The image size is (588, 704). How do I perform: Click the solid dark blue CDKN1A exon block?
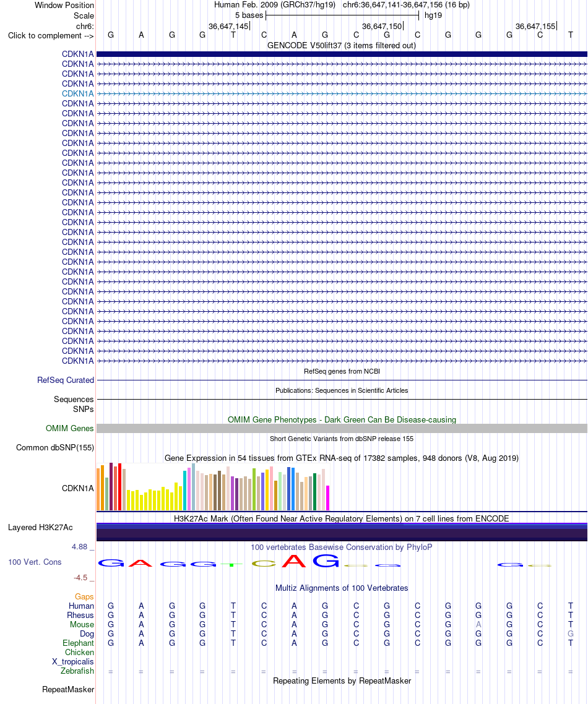pyautogui.click(x=342, y=54)
